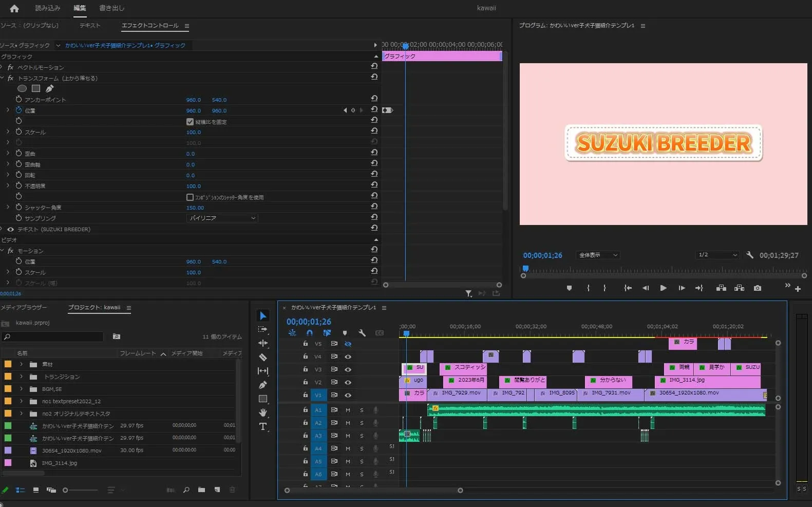
Task: Select the Rectangle tool
Action: pos(263,399)
